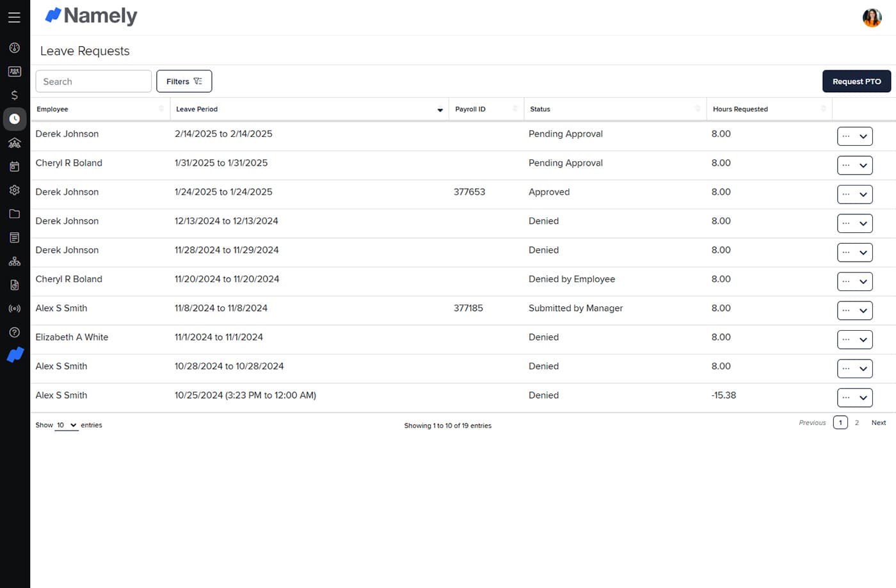The height and width of the screenshot is (588, 896).
Task: Click the Request PTO button
Action: (x=856, y=81)
